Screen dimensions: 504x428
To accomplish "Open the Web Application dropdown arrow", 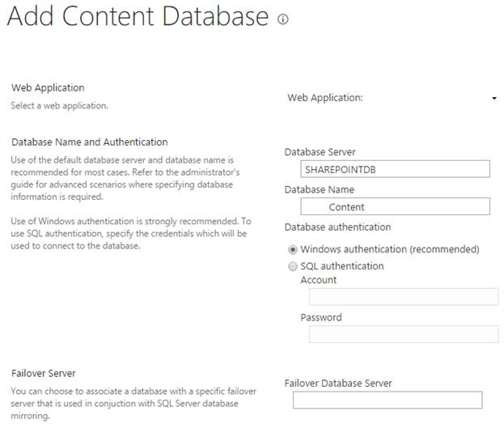I will click(494, 99).
